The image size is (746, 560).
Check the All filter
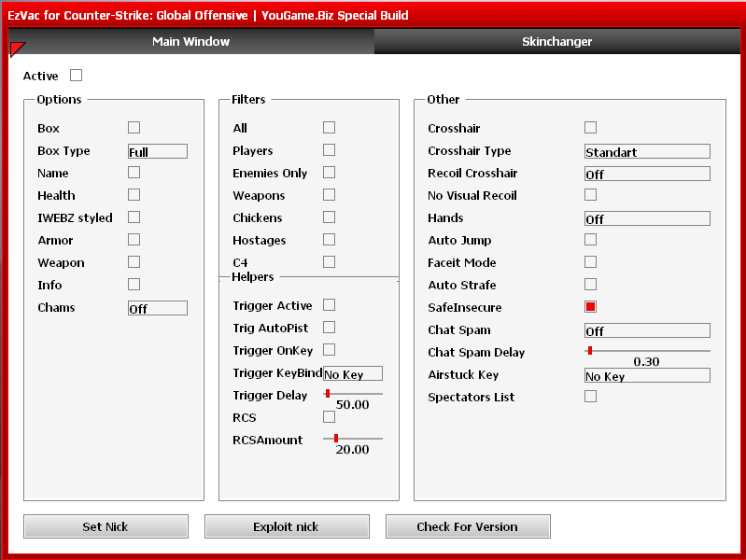point(330,128)
